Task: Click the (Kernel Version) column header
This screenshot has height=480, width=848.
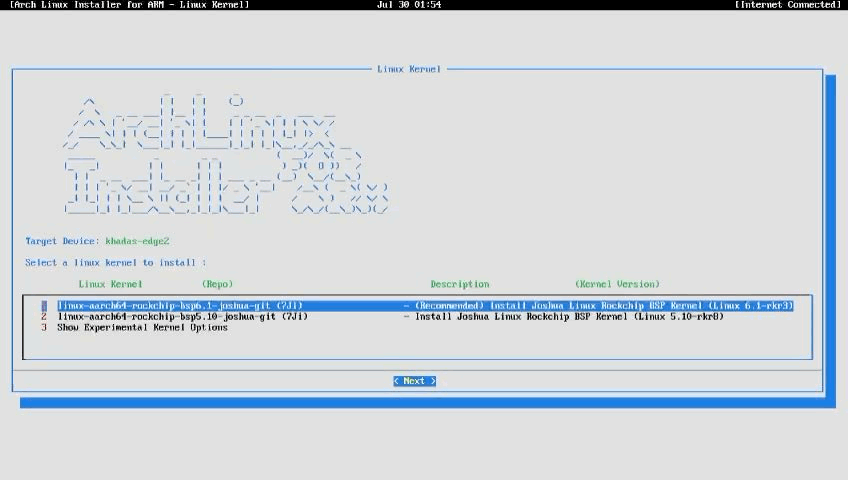Action: point(617,284)
